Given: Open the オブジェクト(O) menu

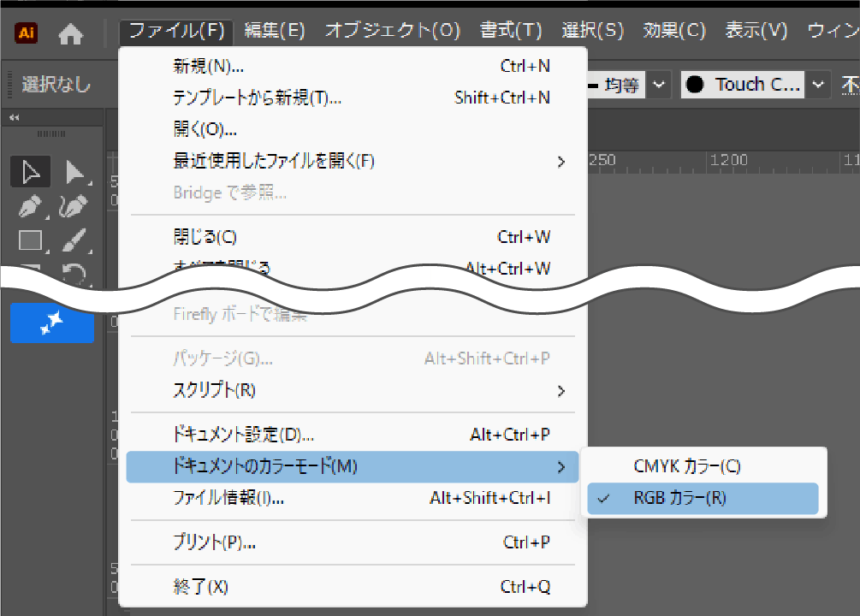Looking at the screenshot, I should tap(393, 30).
